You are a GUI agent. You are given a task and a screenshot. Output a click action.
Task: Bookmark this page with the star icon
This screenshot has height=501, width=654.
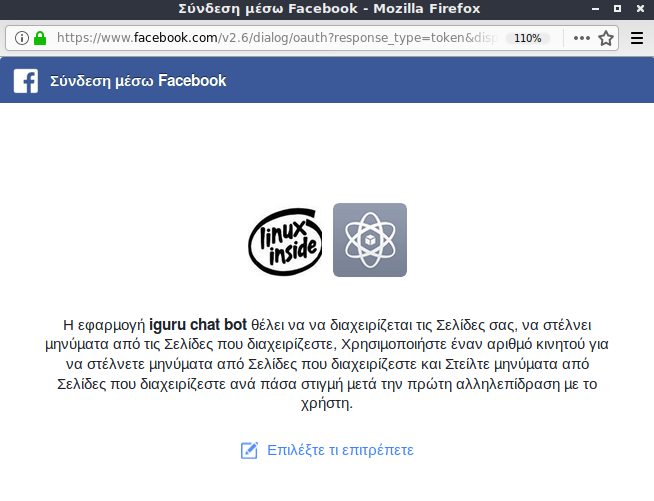tap(606, 38)
